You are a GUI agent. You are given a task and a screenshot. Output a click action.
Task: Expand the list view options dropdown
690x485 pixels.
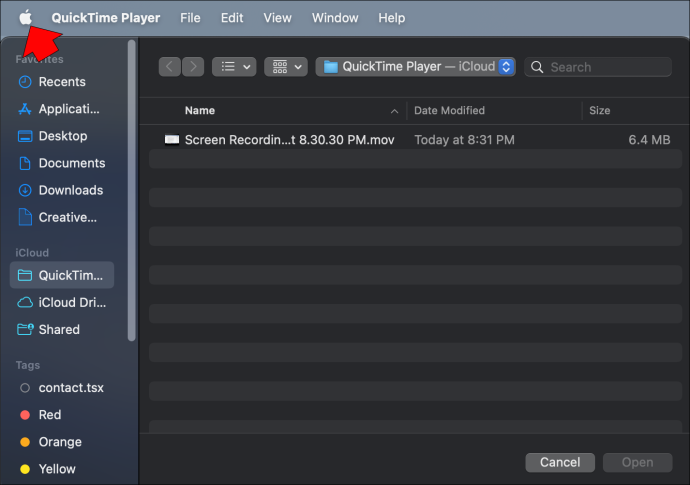[234, 67]
